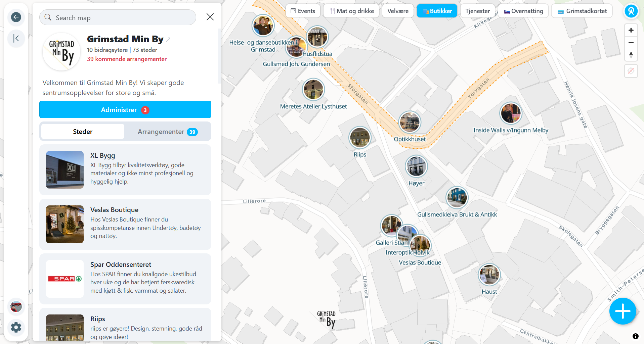Zoom out on the map

pyautogui.click(x=631, y=43)
